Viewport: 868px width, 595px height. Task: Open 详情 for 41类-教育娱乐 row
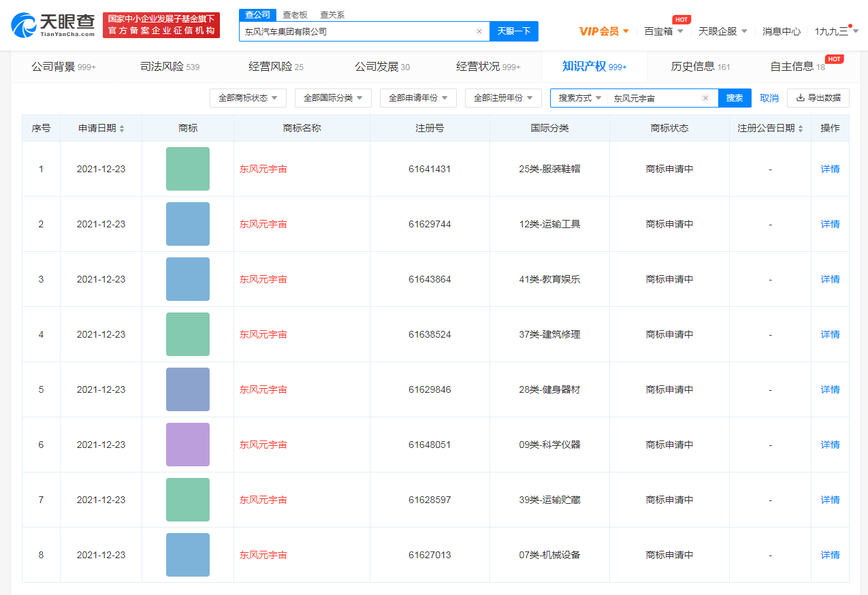tap(830, 279)
